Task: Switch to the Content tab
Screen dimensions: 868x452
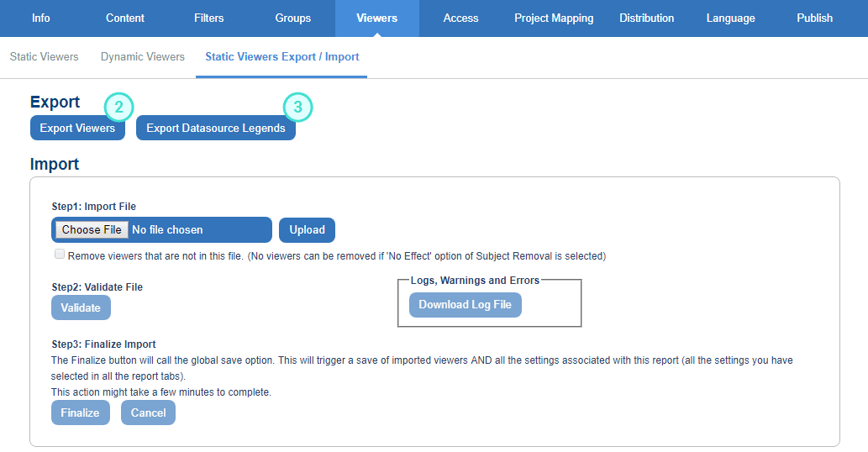Action: (x=125, y=18)
